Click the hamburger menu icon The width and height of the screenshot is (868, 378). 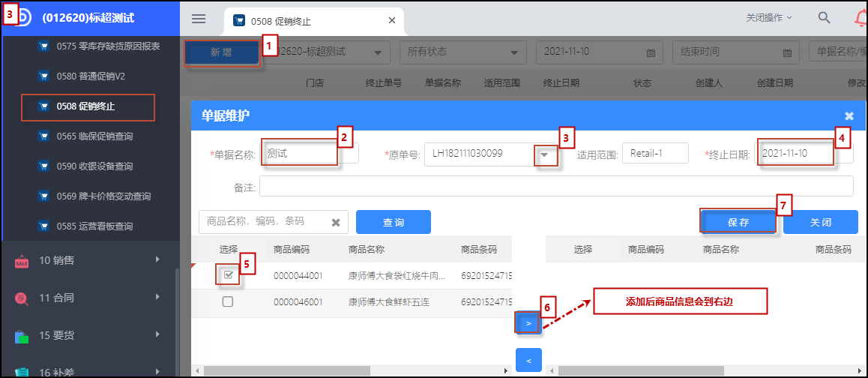tap(199, 19)
